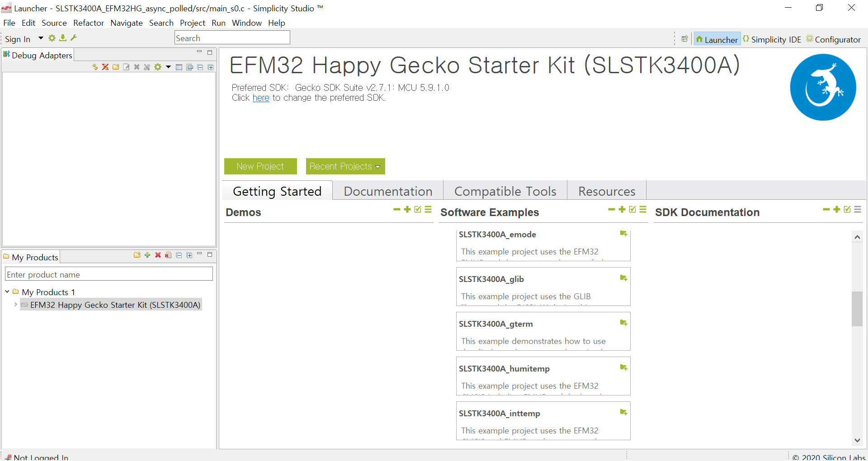Open Software Examples list menu icon

(x=643, y=209)
